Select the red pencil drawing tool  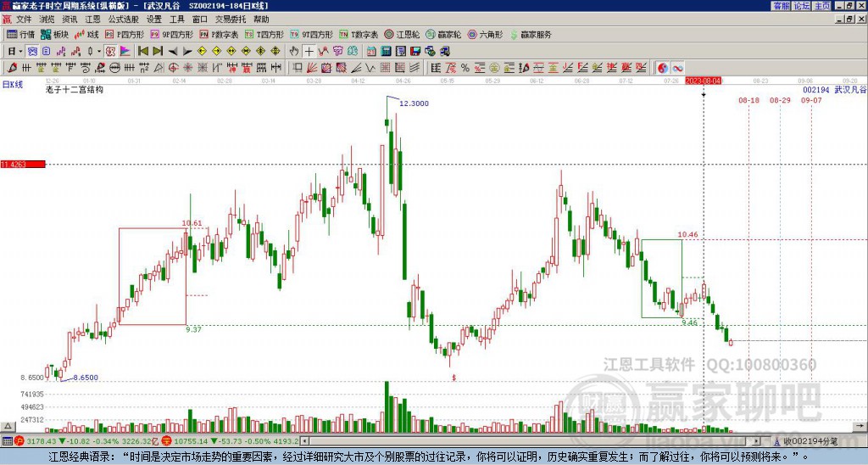pos(12,68)
